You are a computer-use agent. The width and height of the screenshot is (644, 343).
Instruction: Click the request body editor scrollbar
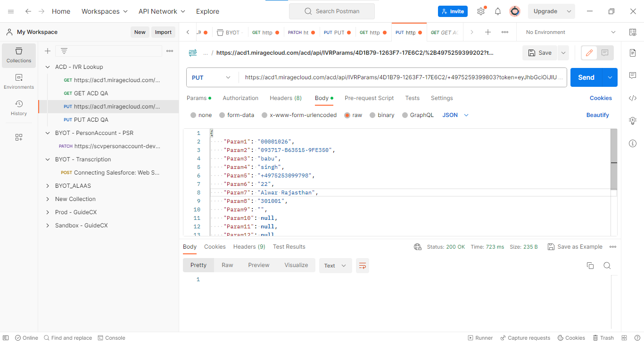[x=613, y=159]
